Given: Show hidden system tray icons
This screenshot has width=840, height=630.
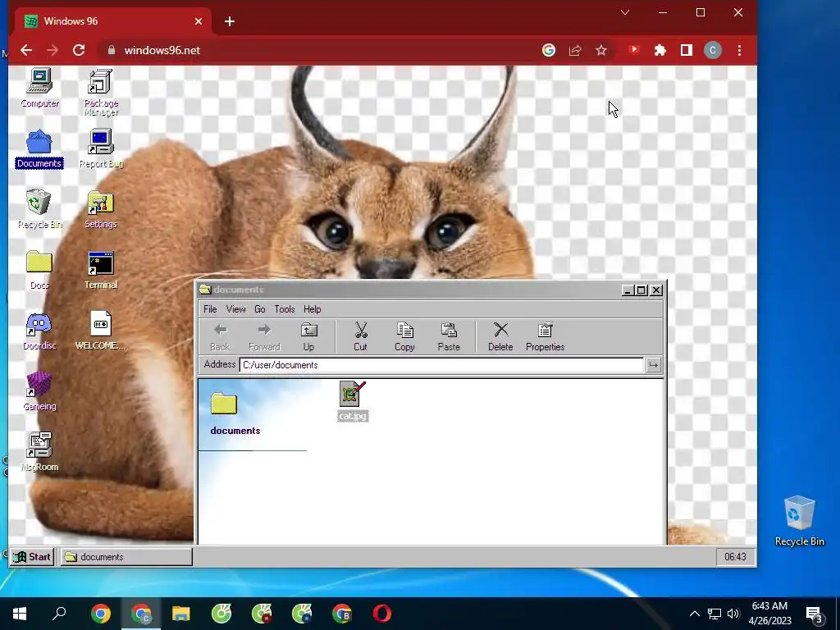Looking at the screenshot, I should click(x=694, y=614).
